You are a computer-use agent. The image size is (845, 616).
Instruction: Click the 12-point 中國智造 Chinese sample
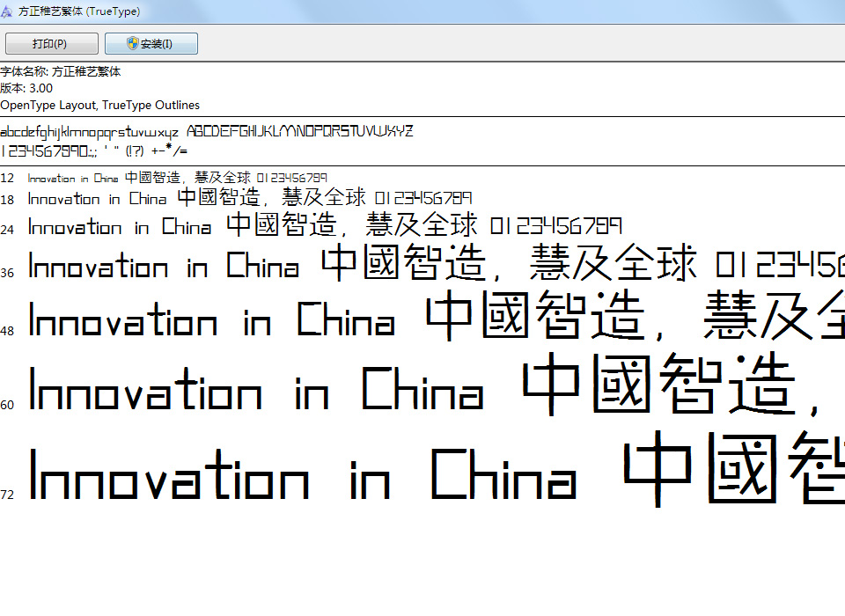[x=152, y=177]
